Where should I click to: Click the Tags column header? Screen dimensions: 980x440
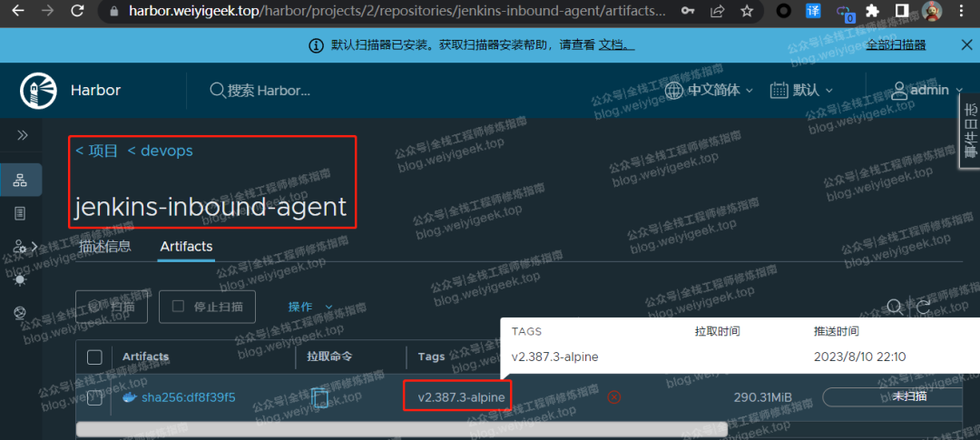coord(431,357)
